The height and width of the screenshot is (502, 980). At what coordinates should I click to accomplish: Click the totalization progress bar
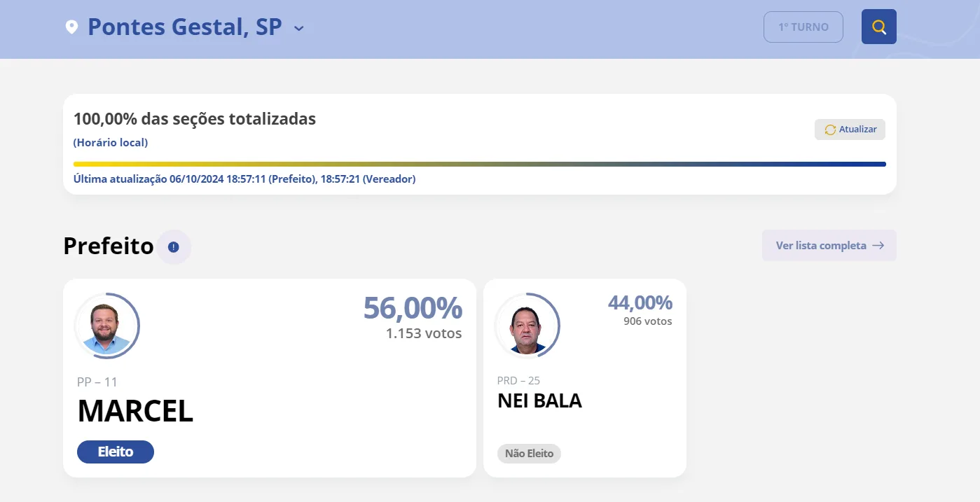(x=480, y=165)
